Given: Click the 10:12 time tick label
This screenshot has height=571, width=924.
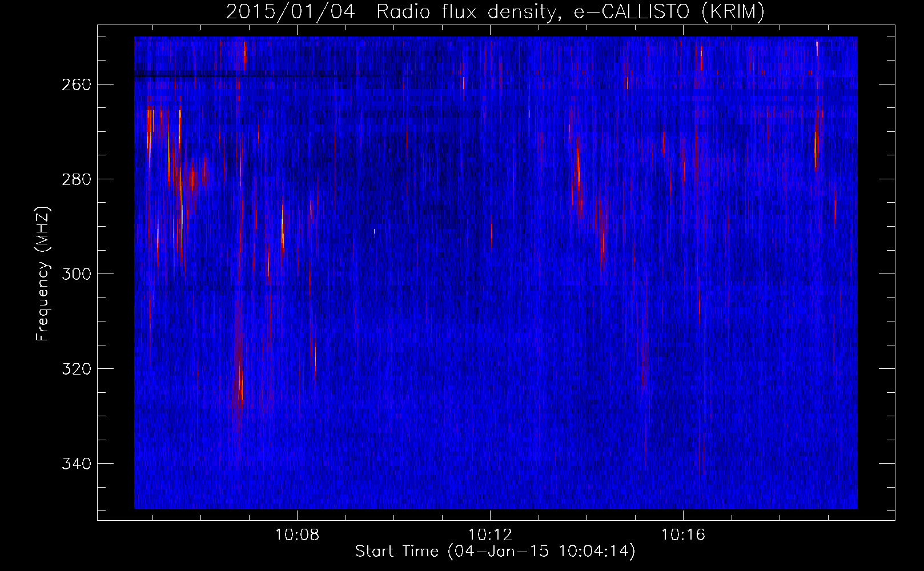Looking at the screenshot, I should pyautogui.click(x=490, y=535).
